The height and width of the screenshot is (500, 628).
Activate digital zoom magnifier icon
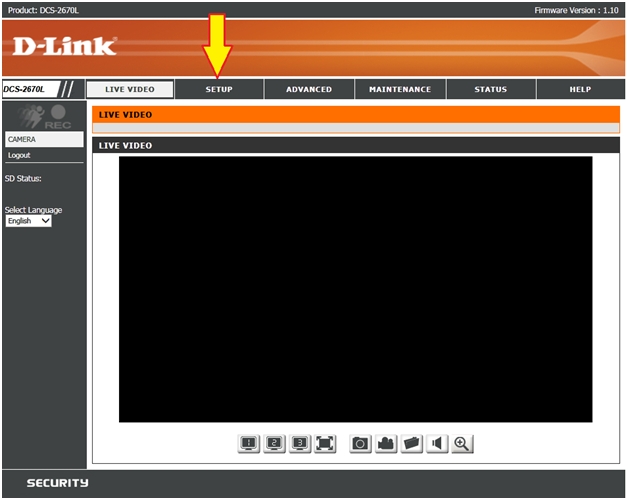[x=461, y=443]
